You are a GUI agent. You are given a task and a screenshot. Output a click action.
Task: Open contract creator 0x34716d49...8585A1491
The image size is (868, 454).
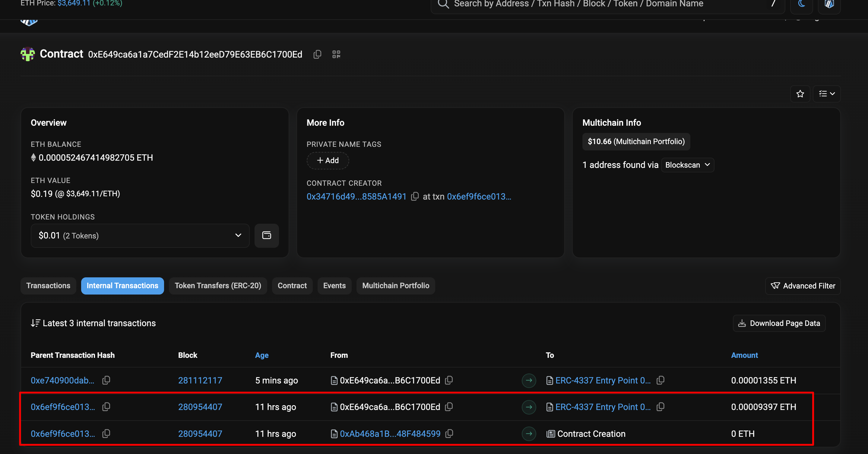[356, 197]
